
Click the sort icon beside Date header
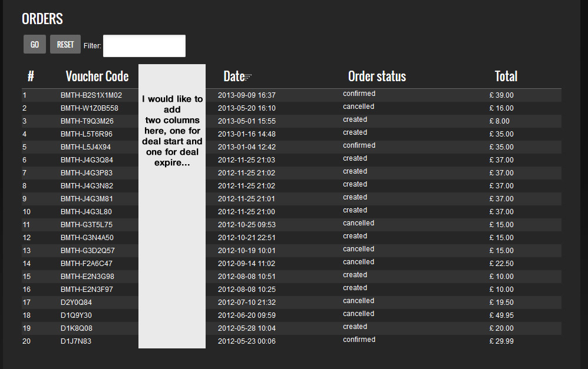point(248,77)
